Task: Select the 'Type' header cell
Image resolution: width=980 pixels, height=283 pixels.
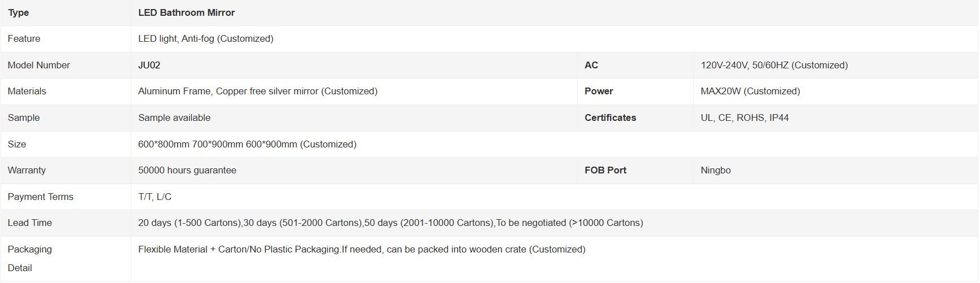Action: (66, 12)
